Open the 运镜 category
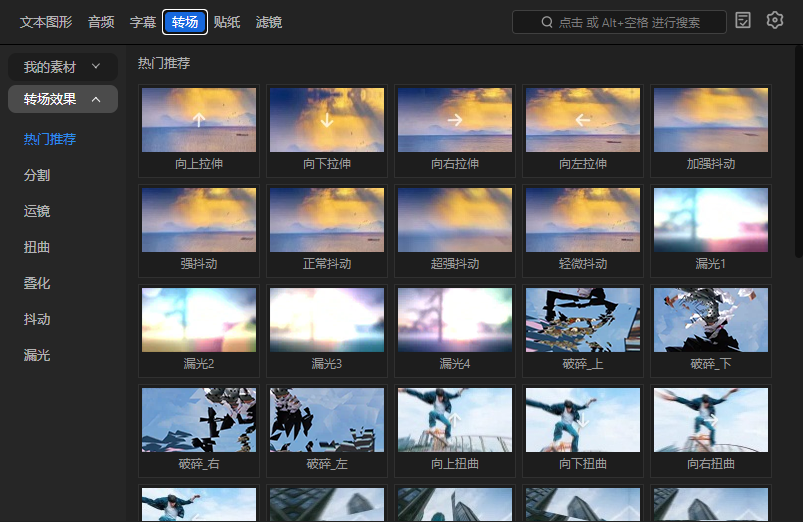The image size is (803, 522). coord(37,211)
